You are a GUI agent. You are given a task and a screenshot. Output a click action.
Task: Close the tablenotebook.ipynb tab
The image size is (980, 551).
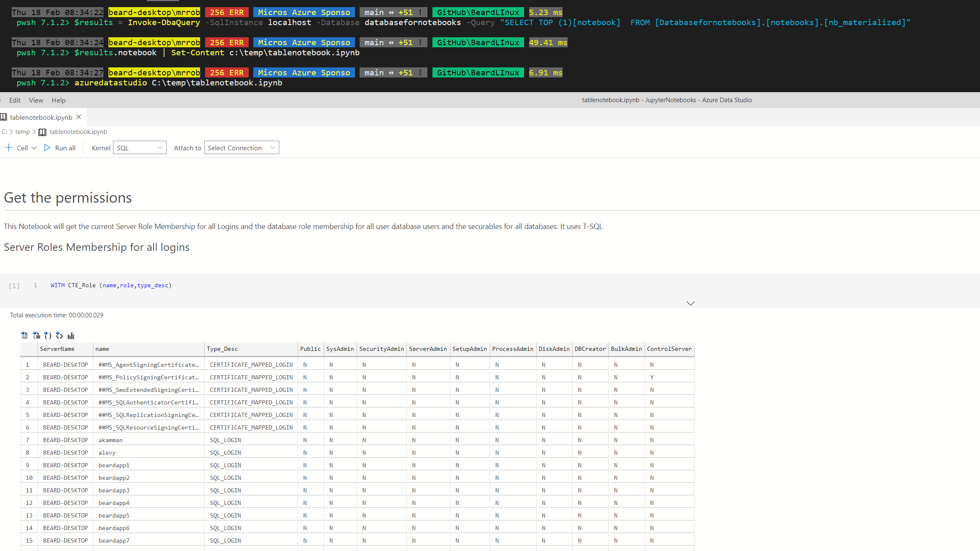pyautogui.click(x=79, y=117)
